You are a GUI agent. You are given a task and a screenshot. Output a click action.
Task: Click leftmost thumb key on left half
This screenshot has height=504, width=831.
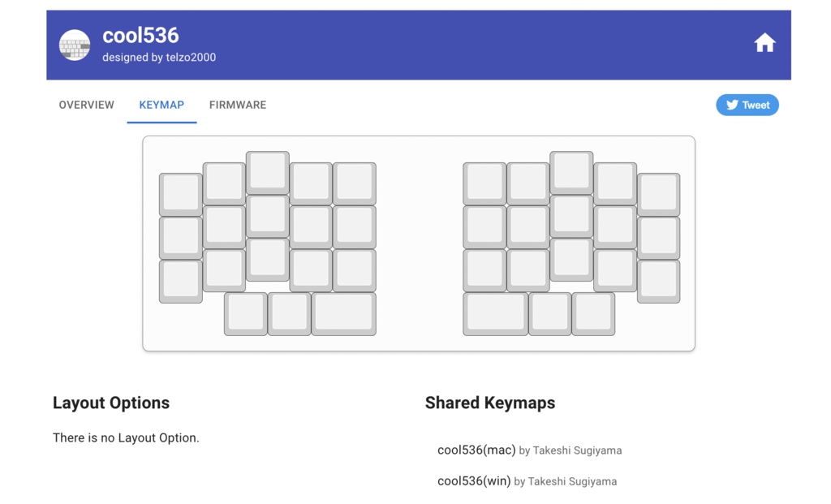[246, 313]
